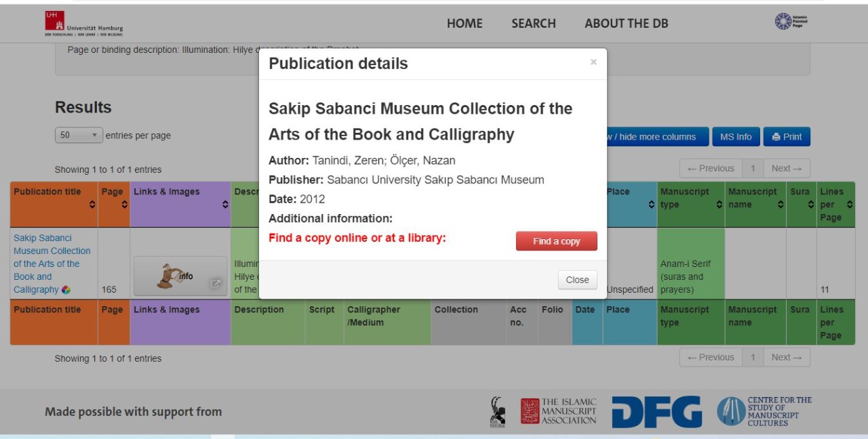Open the ABOUT THE DB page

point(626,24)
